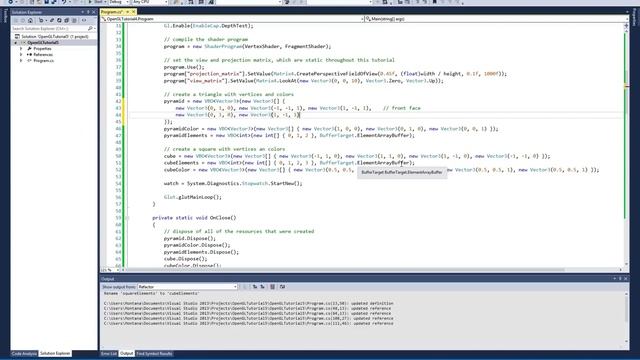640x360 pixels.
Task: Close the Output panel
Action: [626, 279]
